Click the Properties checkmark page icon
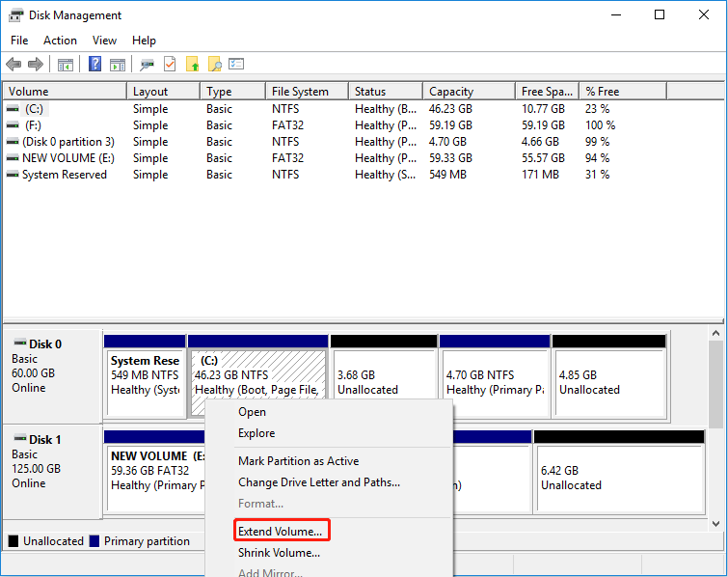728x577 pixels. click(x=170, y=64)
